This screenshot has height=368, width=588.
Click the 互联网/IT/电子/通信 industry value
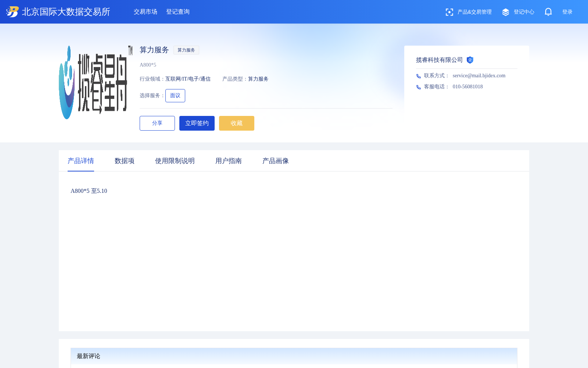click(188, 79)
